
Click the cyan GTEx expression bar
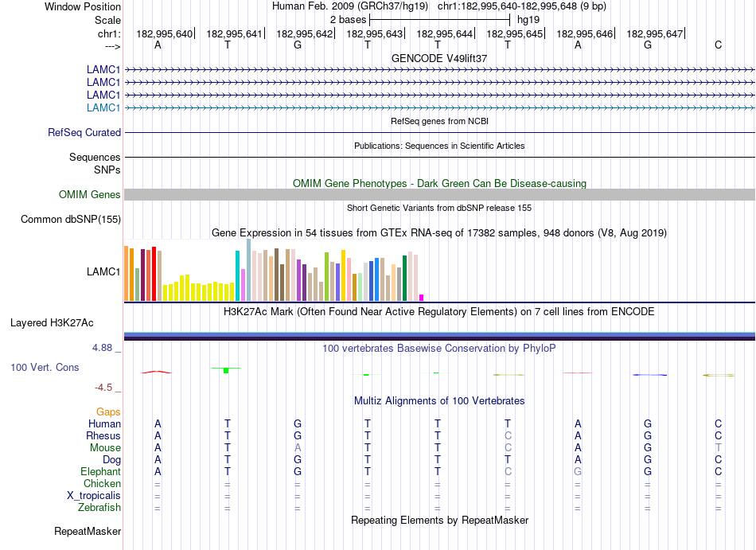click(238, 275)
